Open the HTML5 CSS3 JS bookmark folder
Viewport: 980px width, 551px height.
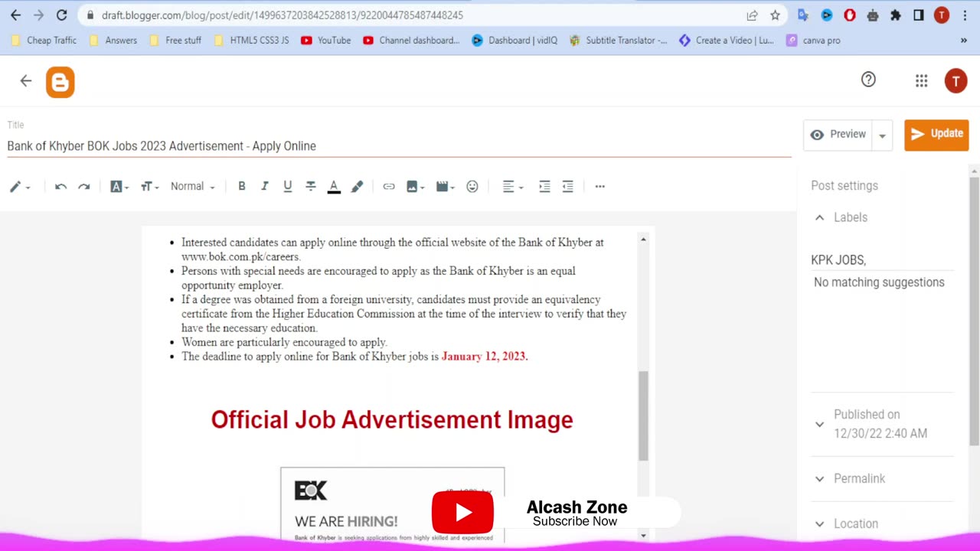pos(251,41)
